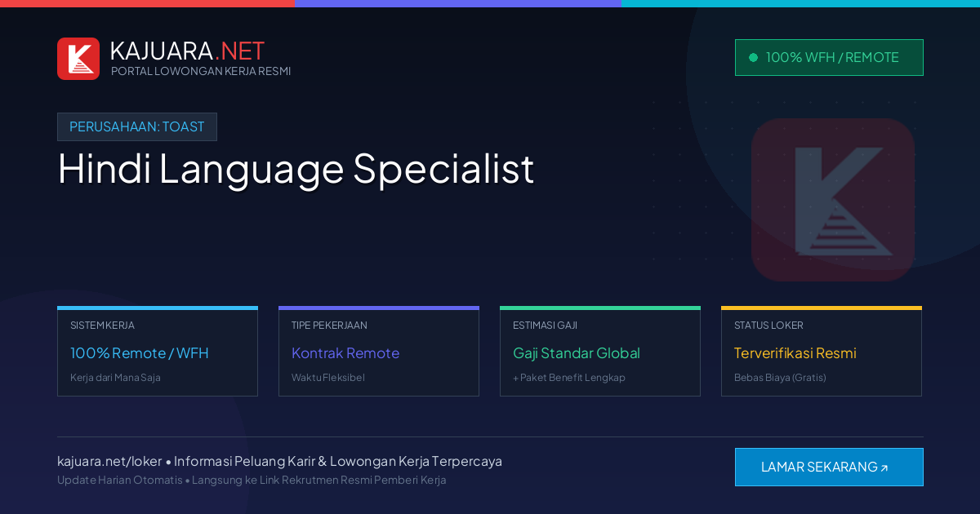Screen dimensions: 980x514
Task: Click the green status dot in WFH badge
Action: (x=753, y=57)
